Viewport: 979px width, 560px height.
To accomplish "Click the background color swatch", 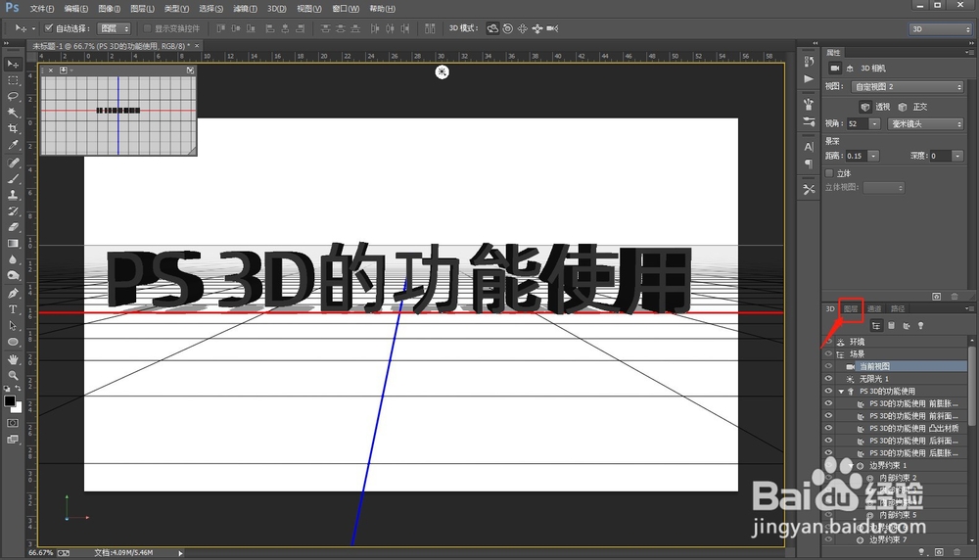I will [x=18, y=409].
